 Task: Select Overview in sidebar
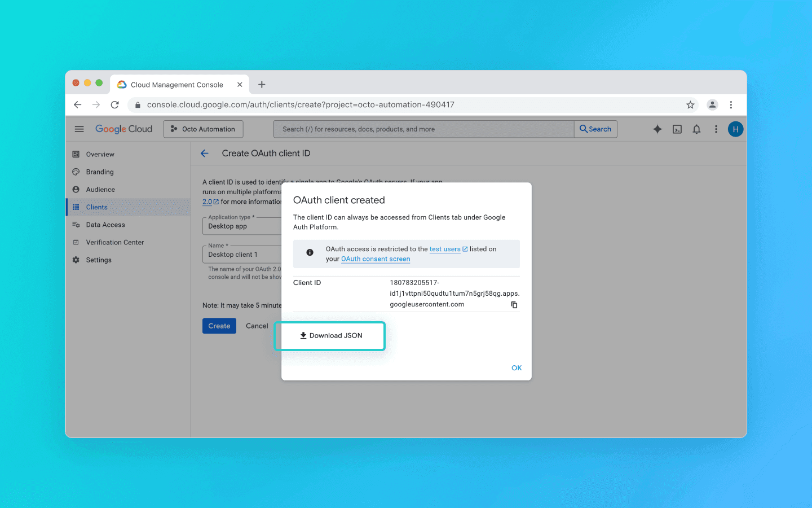point(128,154)
